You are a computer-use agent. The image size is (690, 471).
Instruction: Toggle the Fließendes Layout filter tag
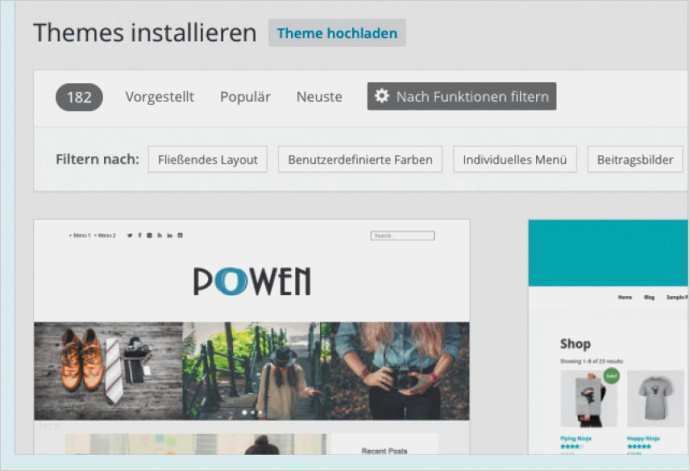[x=208, y=159]
